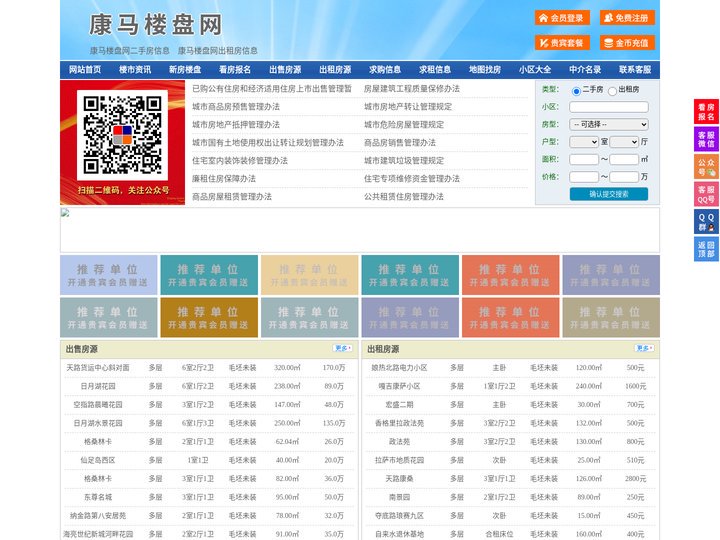The image size is (720, 540).
Task: Open the 空指路晨曦花园 sale listing
Action: pyautogui.click(x=98, y=405)
